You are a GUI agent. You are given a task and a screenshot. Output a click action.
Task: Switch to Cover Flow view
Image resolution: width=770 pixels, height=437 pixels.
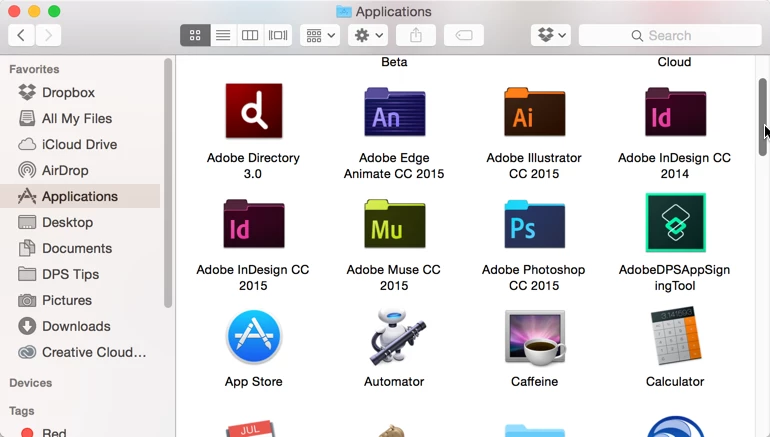tap(278, 35)
